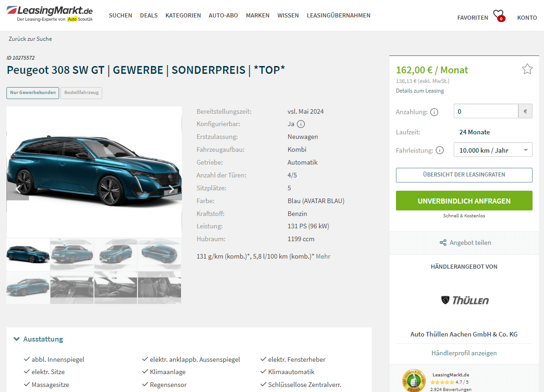Show next car image with right arrow
Viewport: 544px width, 392px height.
(x=171, y=189)
